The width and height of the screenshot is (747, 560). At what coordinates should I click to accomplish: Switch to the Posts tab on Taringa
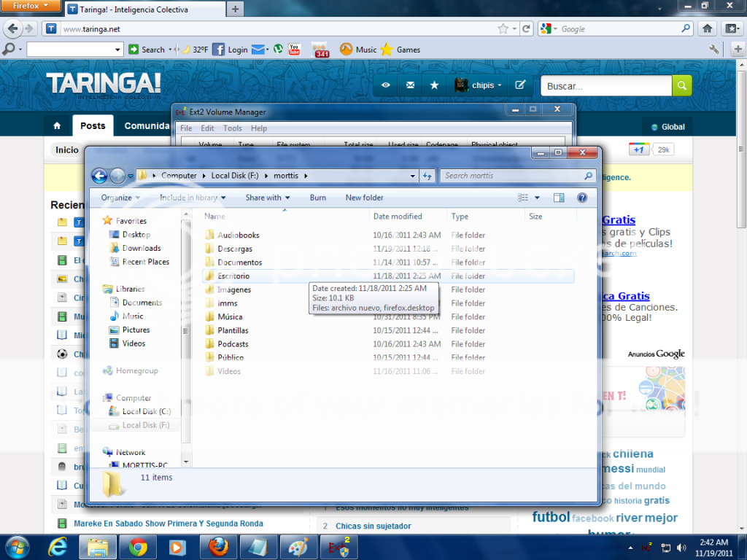[93, 126]
